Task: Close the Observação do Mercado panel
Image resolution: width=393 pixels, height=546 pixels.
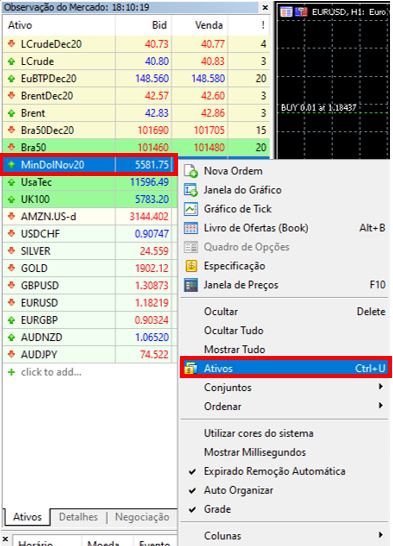Action: 265,7
